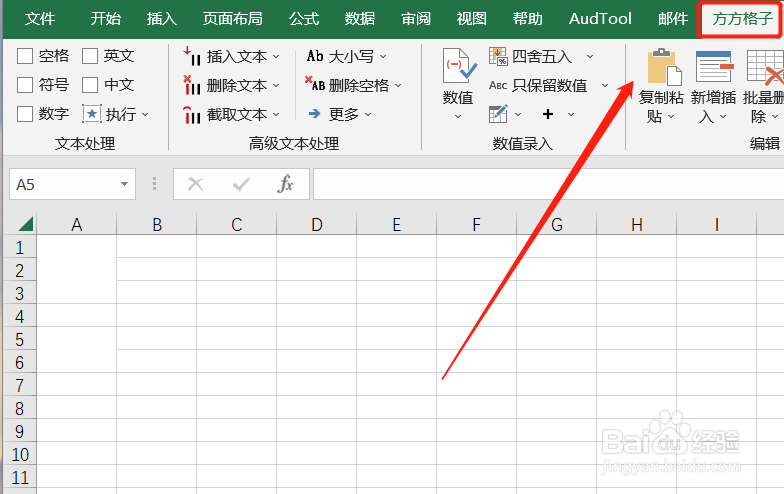Switch to the 数据 tab
Screen dimensions: 784x494
(x=360, y=18)
